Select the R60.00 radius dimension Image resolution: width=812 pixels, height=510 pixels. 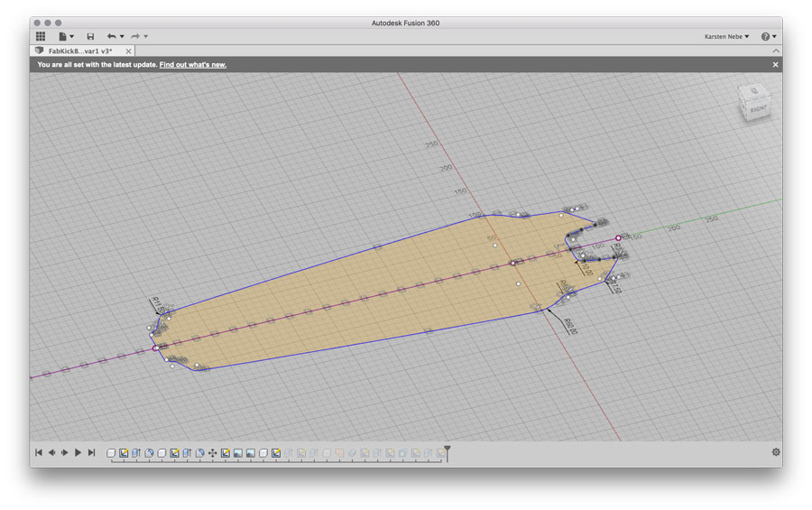[x=569, y=326]
